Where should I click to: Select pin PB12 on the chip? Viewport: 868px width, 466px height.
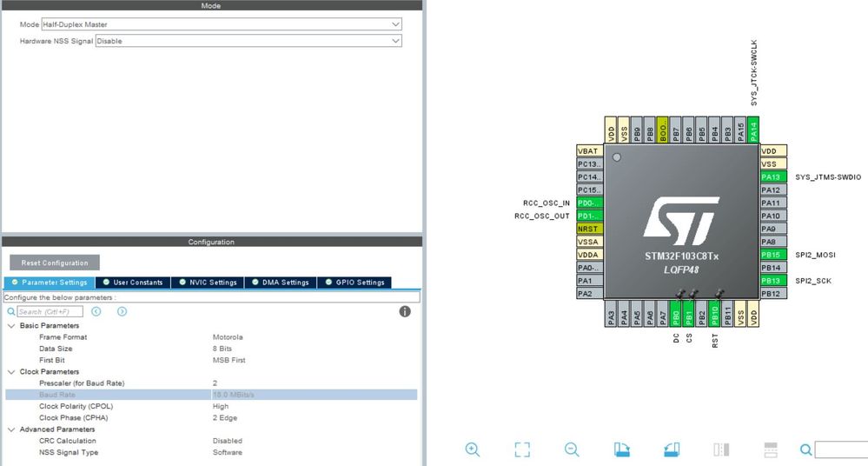(x=773, y=294)
